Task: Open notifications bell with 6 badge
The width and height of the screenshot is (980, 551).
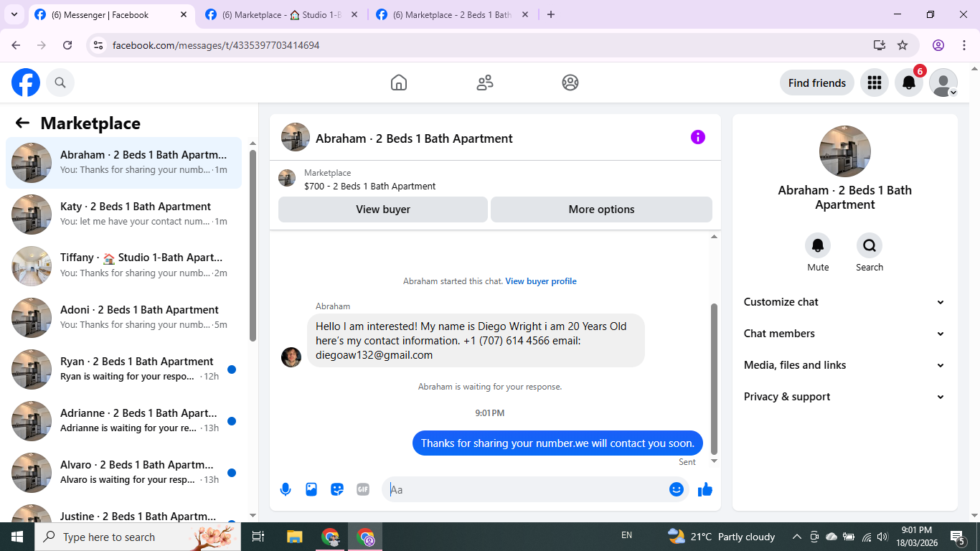Action: coord(909,83)
